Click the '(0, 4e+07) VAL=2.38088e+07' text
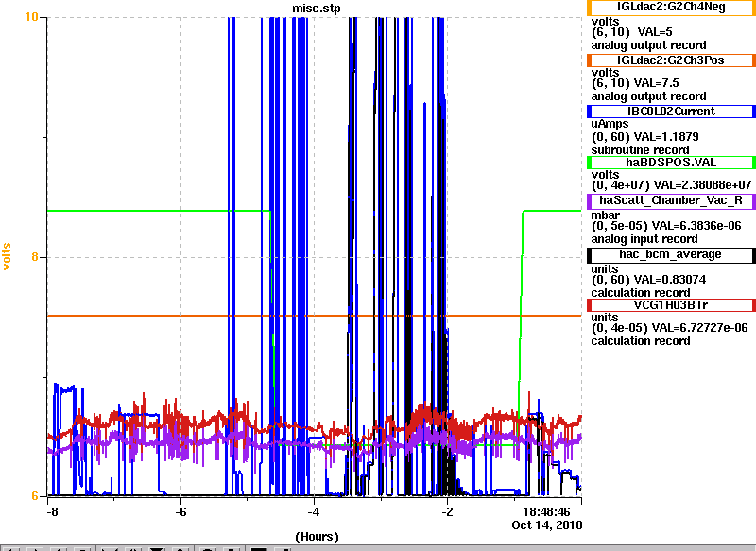This screenshot has height=551, width=756. pyautogui.click(x=671, y=185)
